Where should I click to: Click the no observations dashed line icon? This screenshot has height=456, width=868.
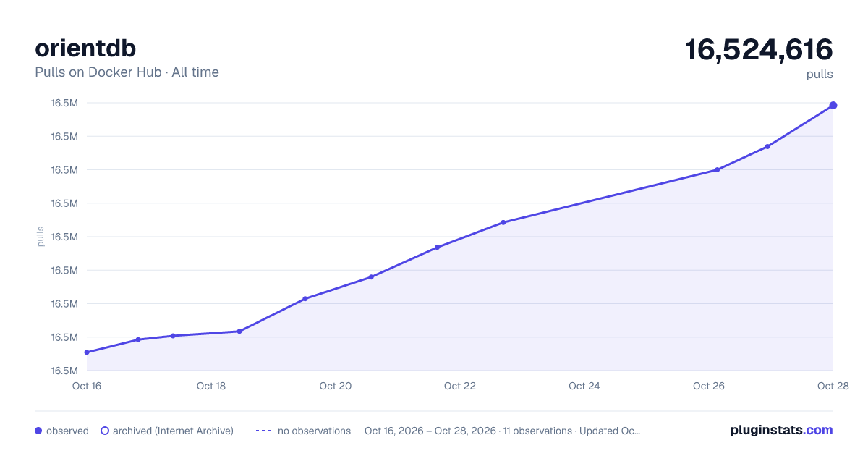pyautogui.click(x=263, y=431)
